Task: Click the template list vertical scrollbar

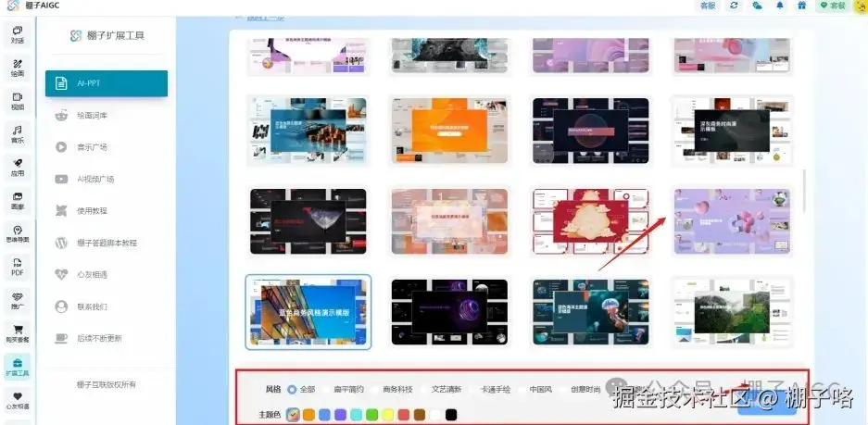Action: click(x=805, y=191)
